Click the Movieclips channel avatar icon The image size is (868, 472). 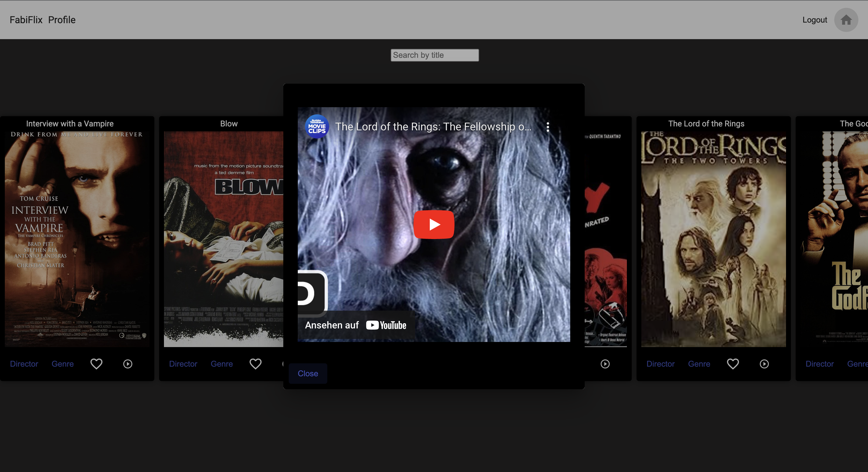[317, 127]
